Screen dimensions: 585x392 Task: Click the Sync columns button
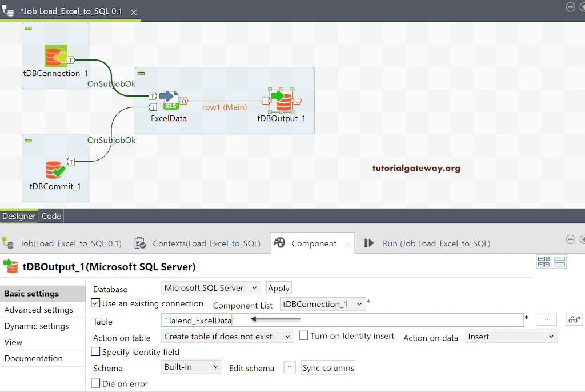coord(328,367)
